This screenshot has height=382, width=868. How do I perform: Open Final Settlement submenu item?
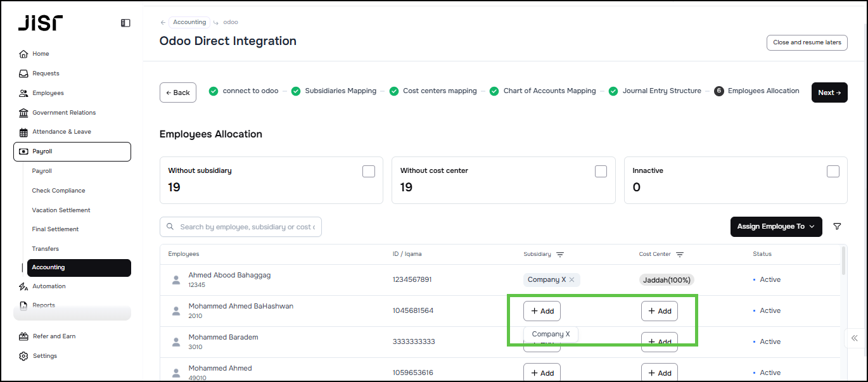click(x=55, y=229)
